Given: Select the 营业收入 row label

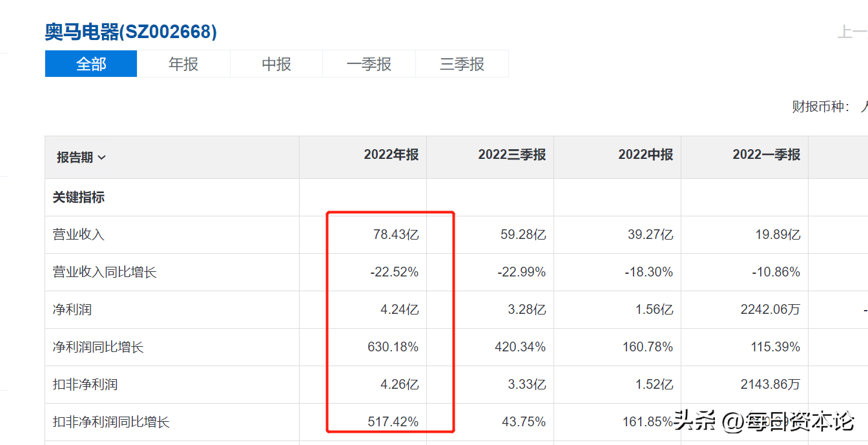Looking at the screenshot, I should coord(79,234).
